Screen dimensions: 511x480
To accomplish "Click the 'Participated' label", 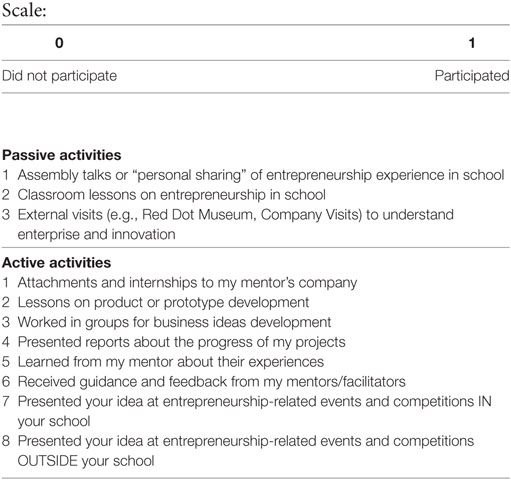I will point(472,76).
